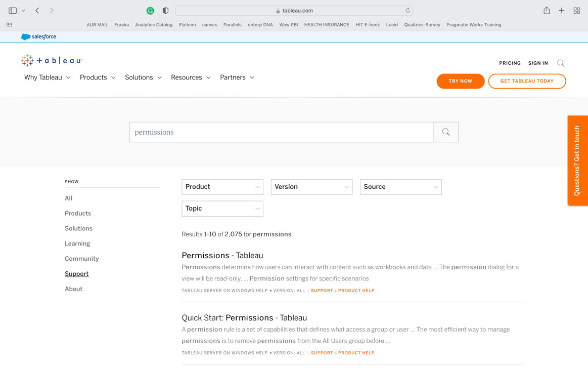
Task: Filter results by Products in sidebar
Action: click(78, 213)
